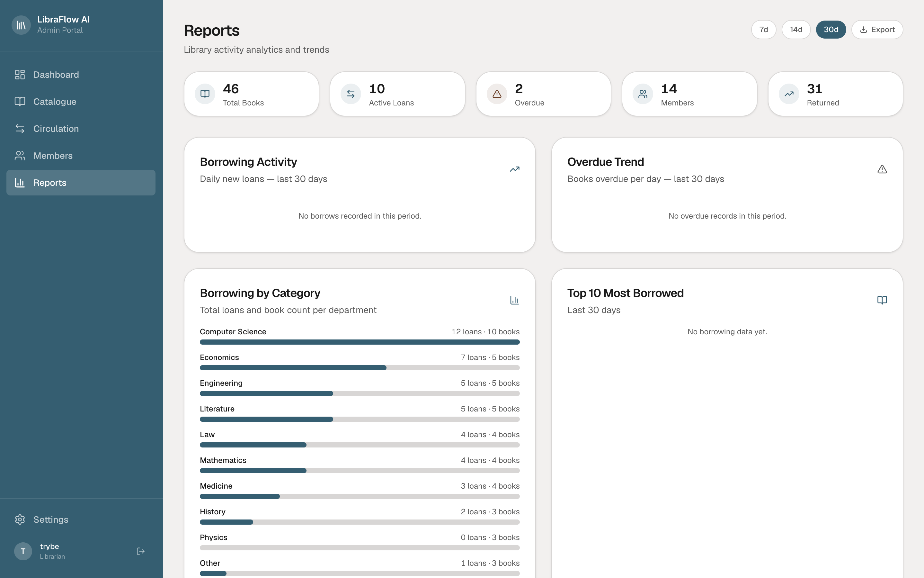Navigate to Members in the sidebar
This screenshot has height=578, width=924.
pyautogui.click(x=81, y=156)
